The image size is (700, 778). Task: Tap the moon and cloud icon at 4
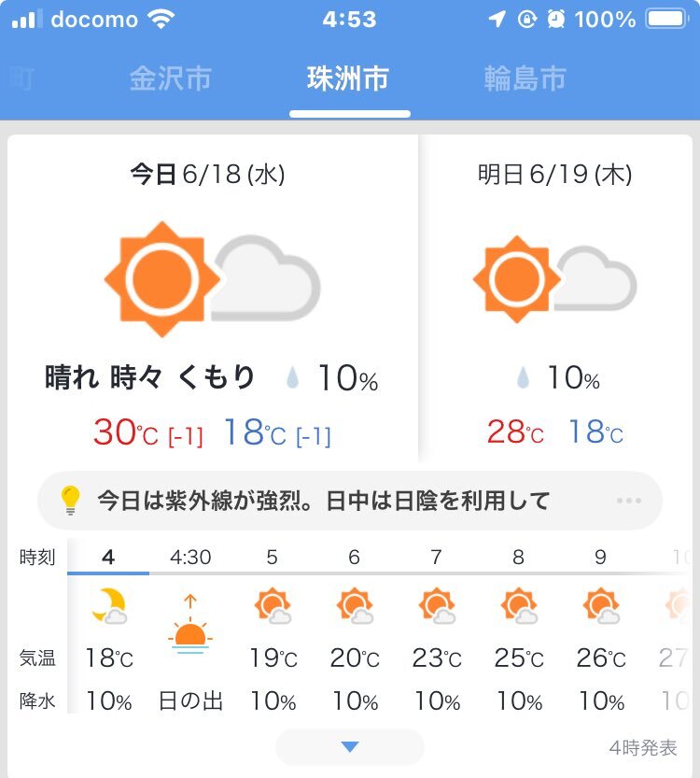point(109,606)
